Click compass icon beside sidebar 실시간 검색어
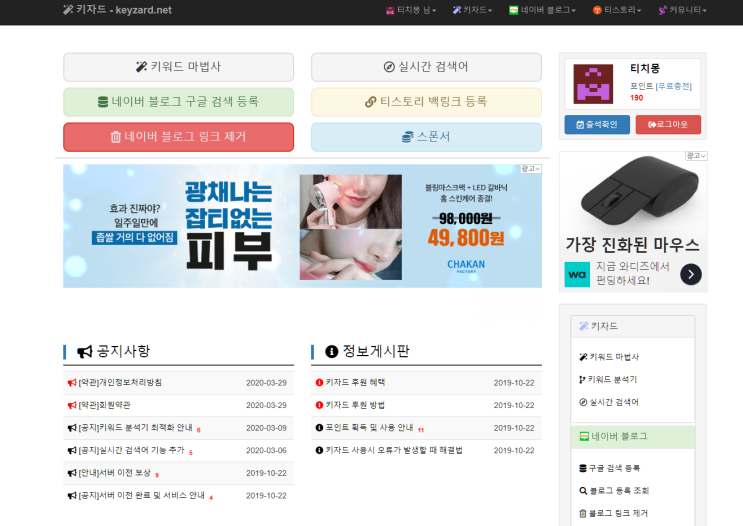 point(583,402)
